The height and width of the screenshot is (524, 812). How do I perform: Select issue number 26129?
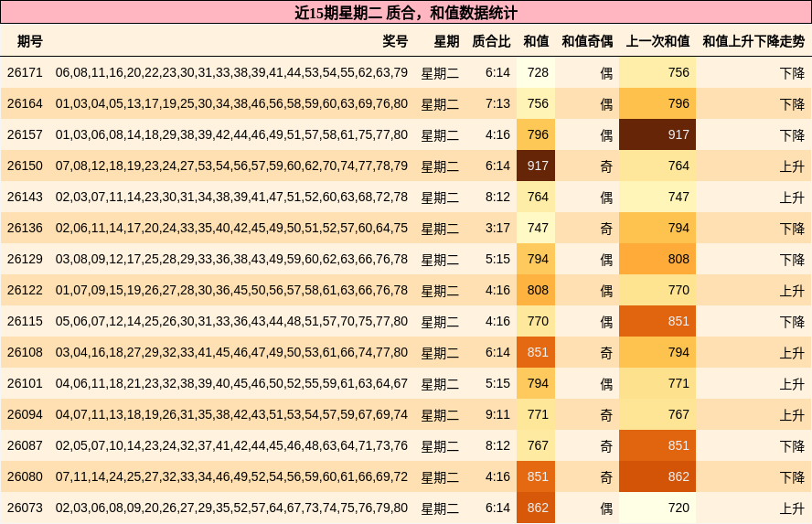click(x=25, y=259)
